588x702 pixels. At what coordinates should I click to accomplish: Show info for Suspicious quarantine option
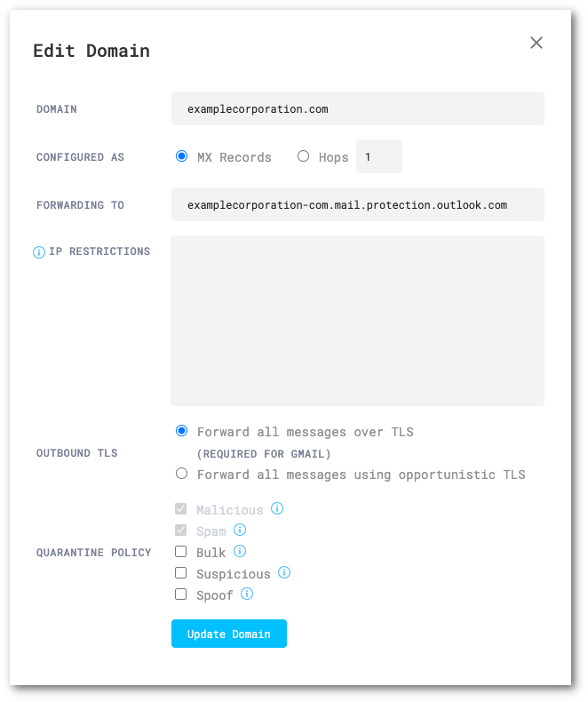[x=284, y=572]
